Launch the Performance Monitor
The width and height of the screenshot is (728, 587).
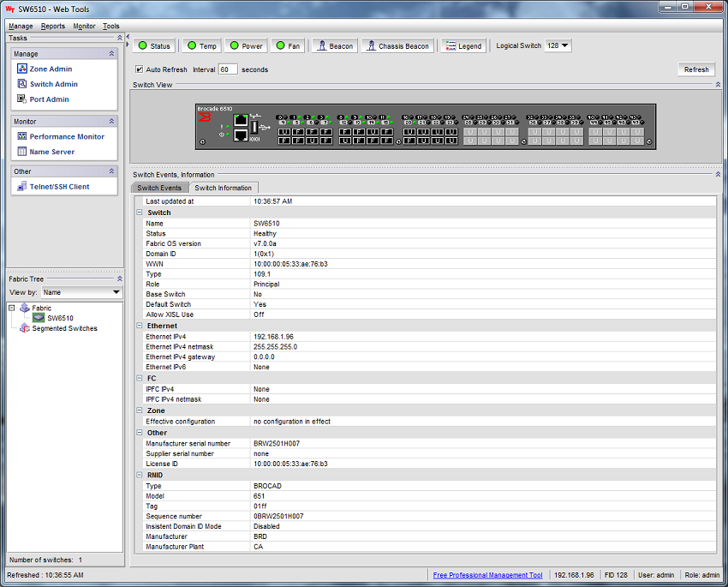[61, 136]
